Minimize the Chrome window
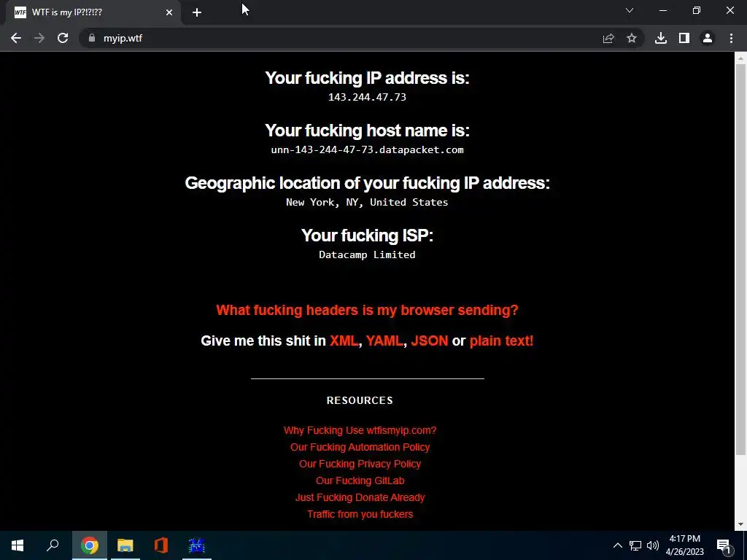The image size is (747, 560). pos(662,10)
